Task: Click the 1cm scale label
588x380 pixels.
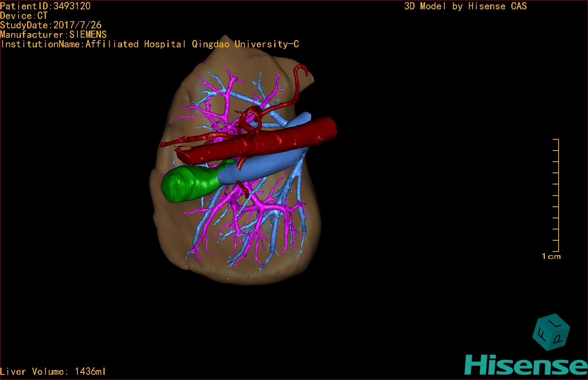Action: 551,256
